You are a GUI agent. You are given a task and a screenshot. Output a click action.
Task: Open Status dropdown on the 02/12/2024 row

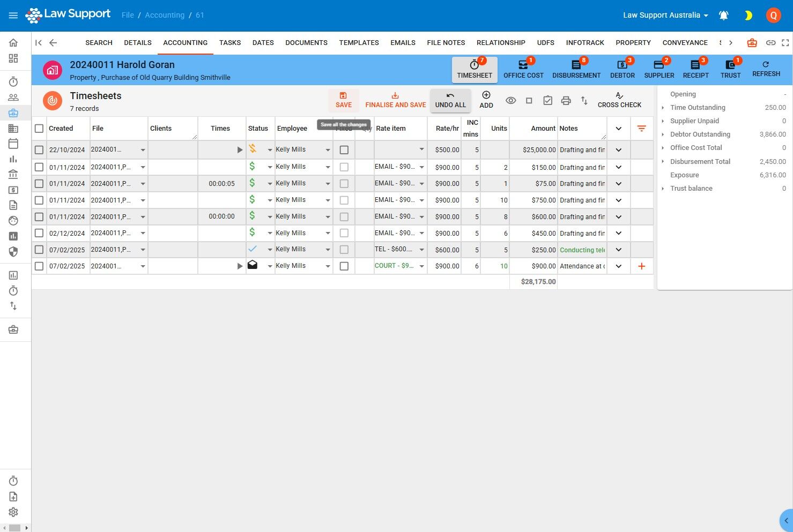click(x=270, y=233)
